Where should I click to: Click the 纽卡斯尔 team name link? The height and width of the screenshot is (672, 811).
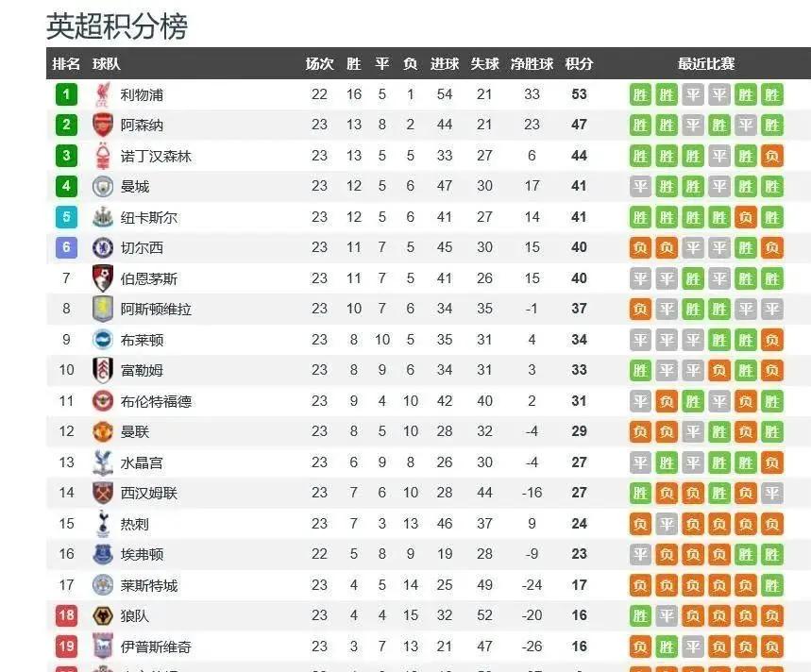pos(149,217)
